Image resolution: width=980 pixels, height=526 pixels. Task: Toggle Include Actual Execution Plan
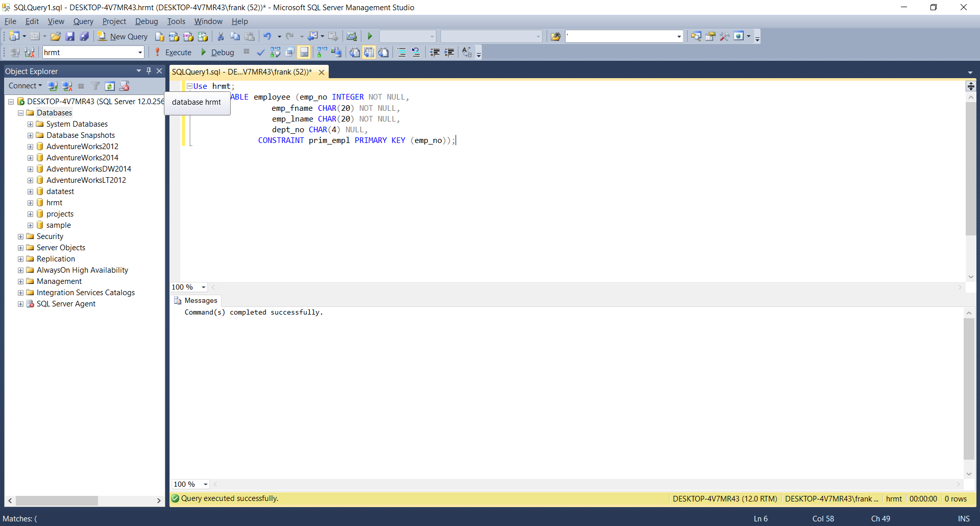(x=322, y=52)
